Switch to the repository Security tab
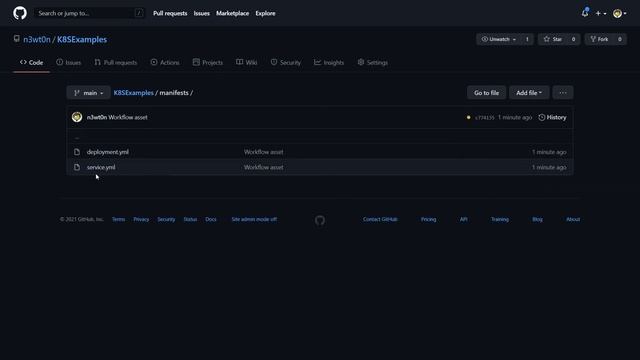 (x=286, y=62)
